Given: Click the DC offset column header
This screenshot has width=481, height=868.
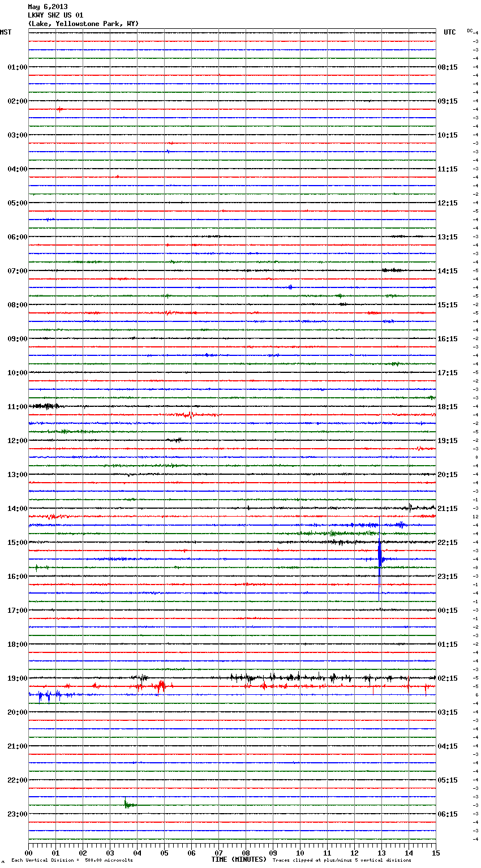Looking at the screenshot, I should 470,31.
